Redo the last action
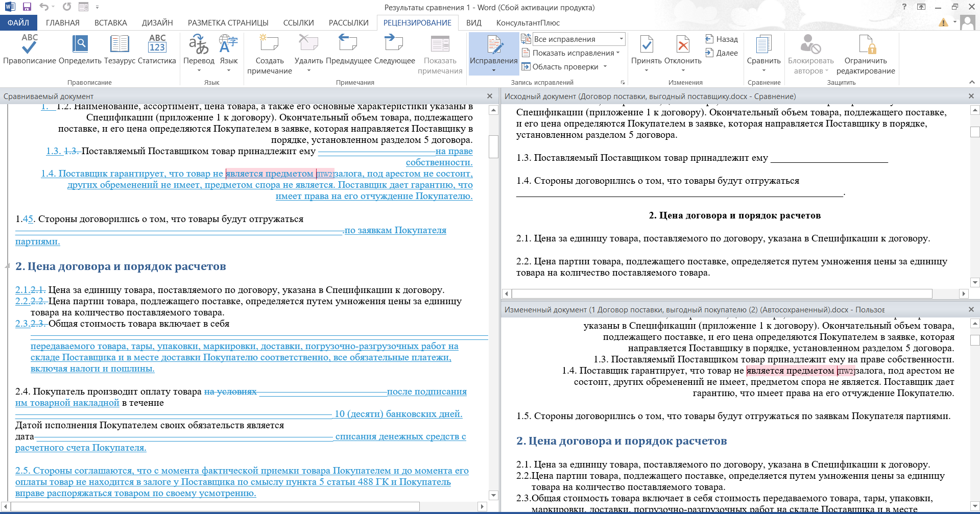 [67, 7]
